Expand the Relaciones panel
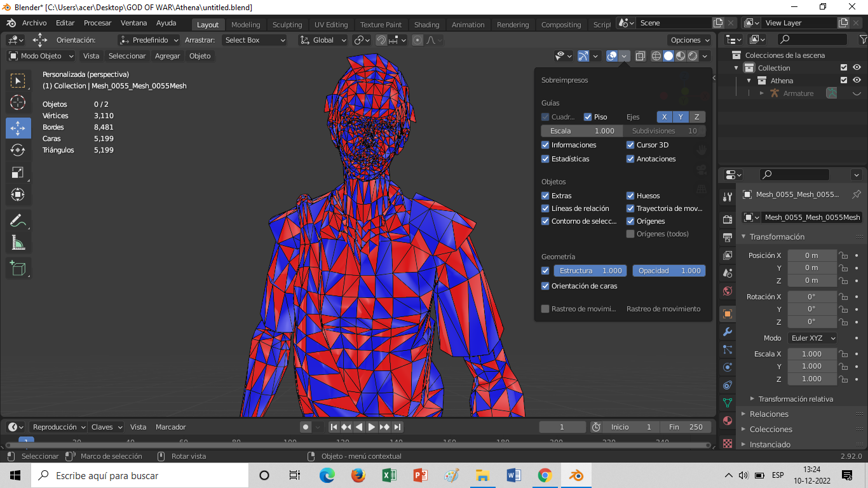Image resolution: width=868 pixels, height=488 pixels. click(769, 414)
